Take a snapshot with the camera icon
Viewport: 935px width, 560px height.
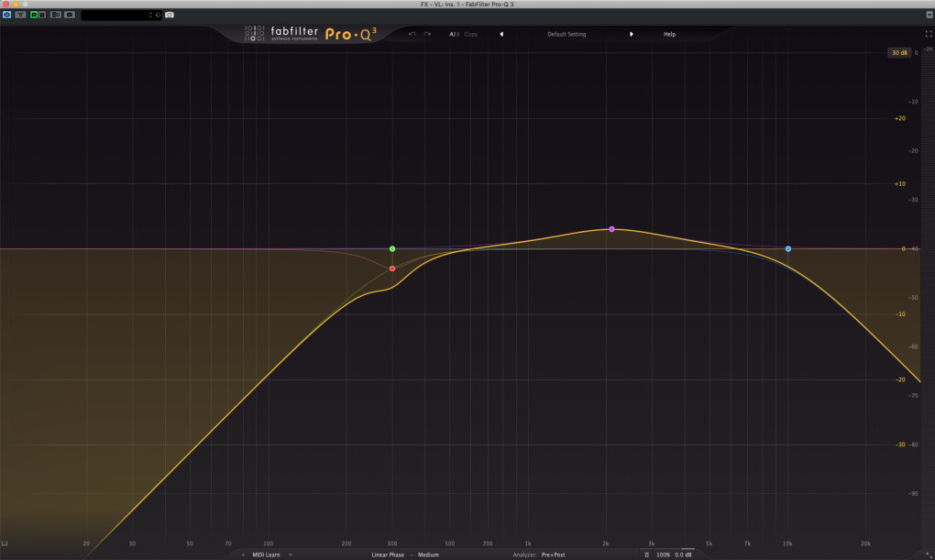click(x=170, y=15)
